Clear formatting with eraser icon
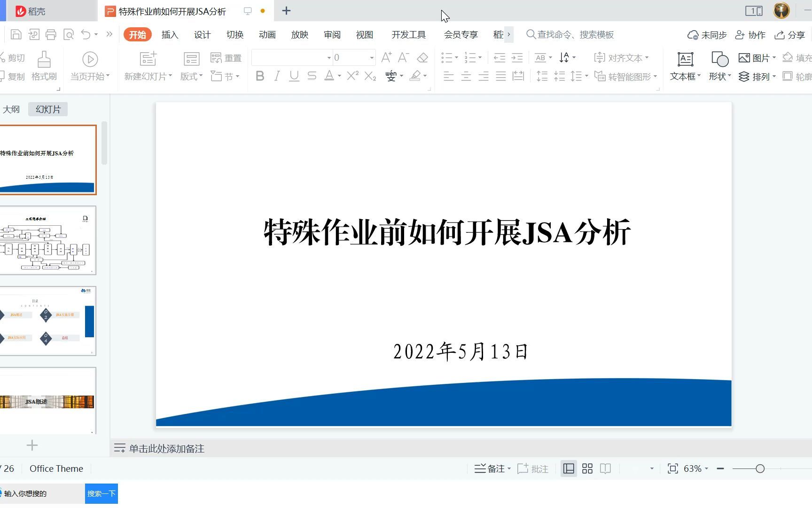 tap(422, 57)
